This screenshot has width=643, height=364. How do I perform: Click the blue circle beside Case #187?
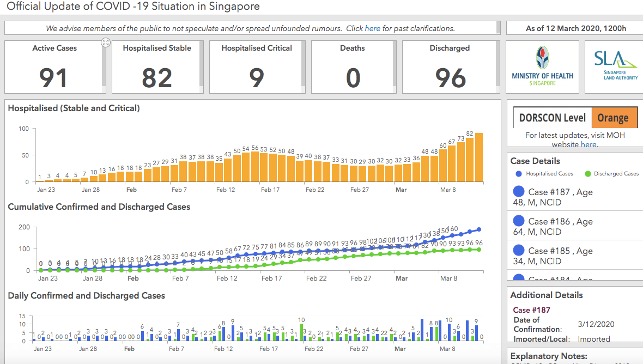pos(519,192)
